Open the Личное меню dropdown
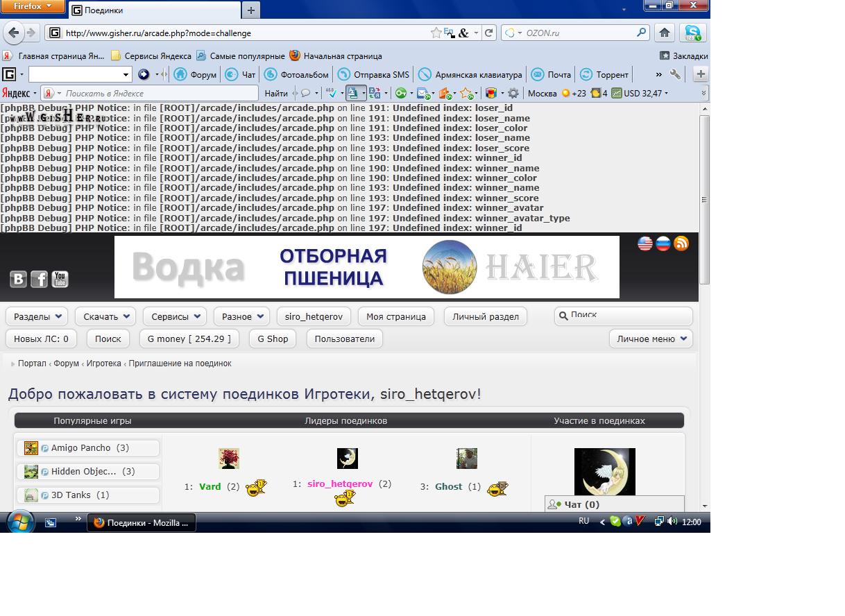This screenshot has width=845, height=616. pyautogui.click(x=651, y=339)
